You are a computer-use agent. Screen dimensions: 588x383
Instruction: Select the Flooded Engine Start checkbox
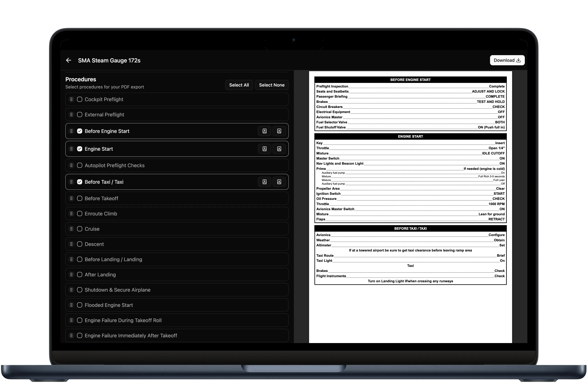point(80,305)
